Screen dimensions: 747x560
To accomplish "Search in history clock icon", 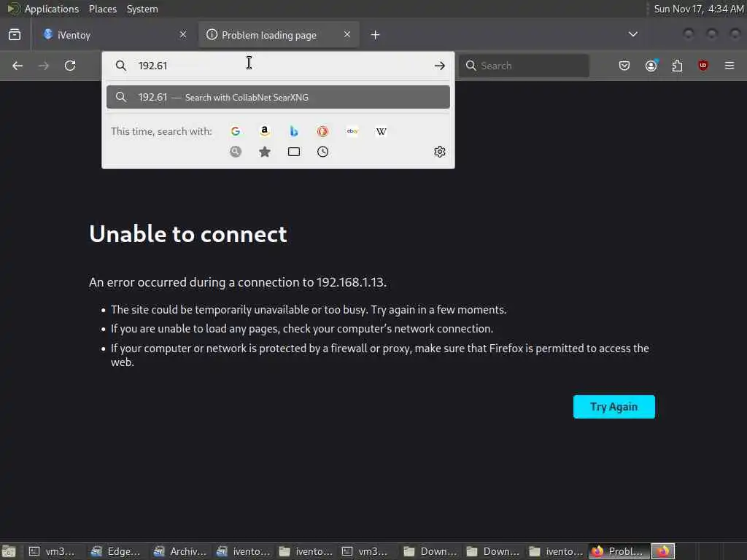I will click(322, 152).
